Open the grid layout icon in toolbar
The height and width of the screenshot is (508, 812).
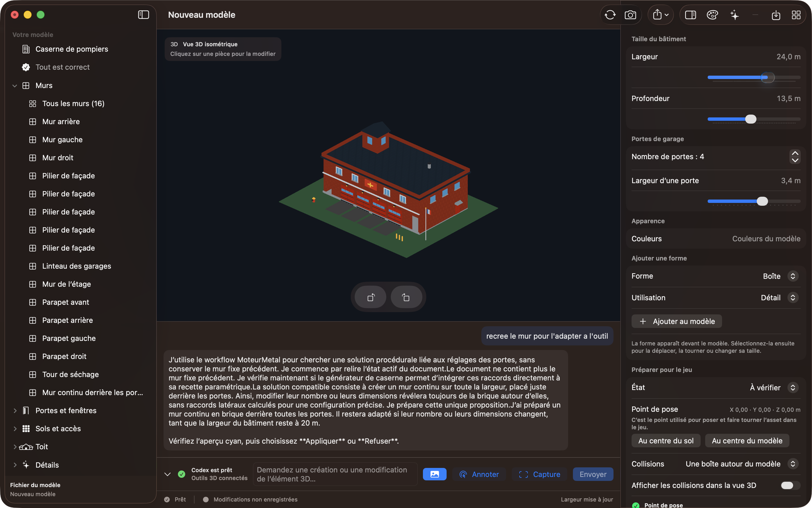click(x=796, y=15)
